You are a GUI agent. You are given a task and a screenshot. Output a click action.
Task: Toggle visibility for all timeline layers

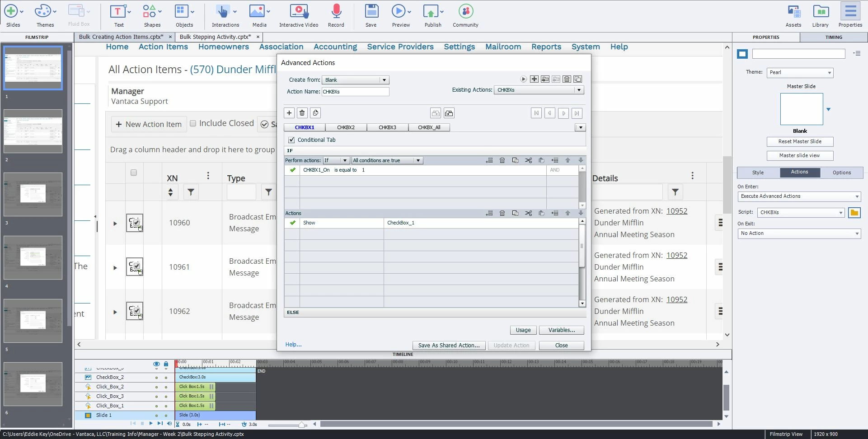pyautogui.click(x=156, y=364)
